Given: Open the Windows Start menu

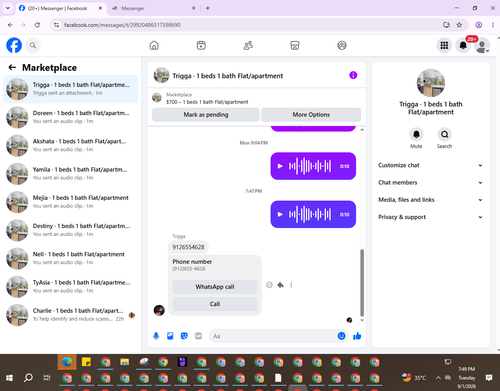Looking at the screenshot, I should click(9, 378).
